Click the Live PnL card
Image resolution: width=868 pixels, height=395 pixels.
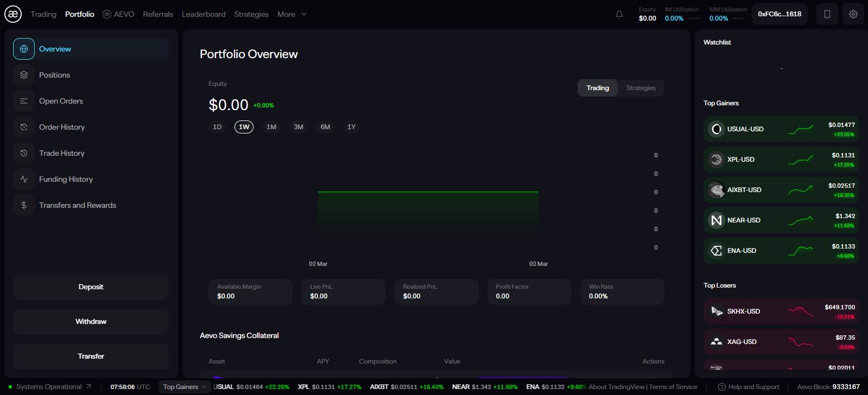[343, 292]
